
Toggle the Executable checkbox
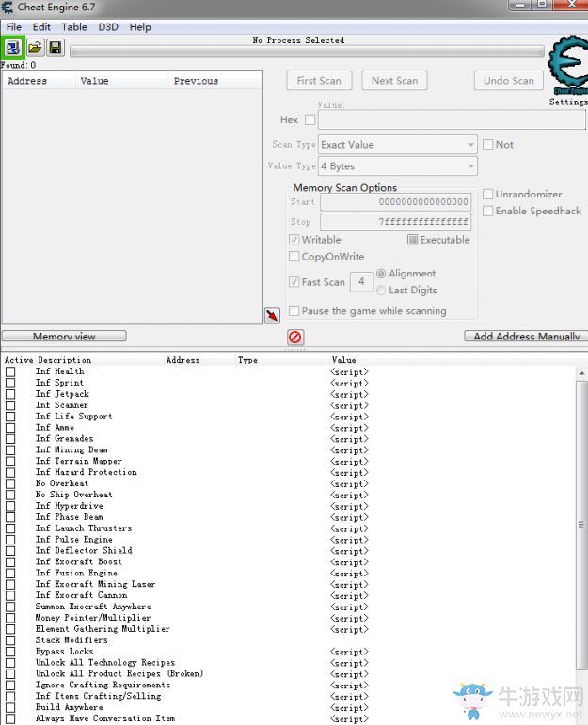point(413,240)
